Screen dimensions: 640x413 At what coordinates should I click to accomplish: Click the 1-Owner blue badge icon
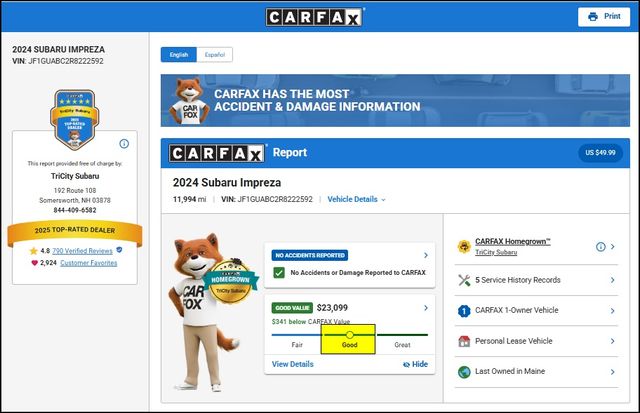464,311
